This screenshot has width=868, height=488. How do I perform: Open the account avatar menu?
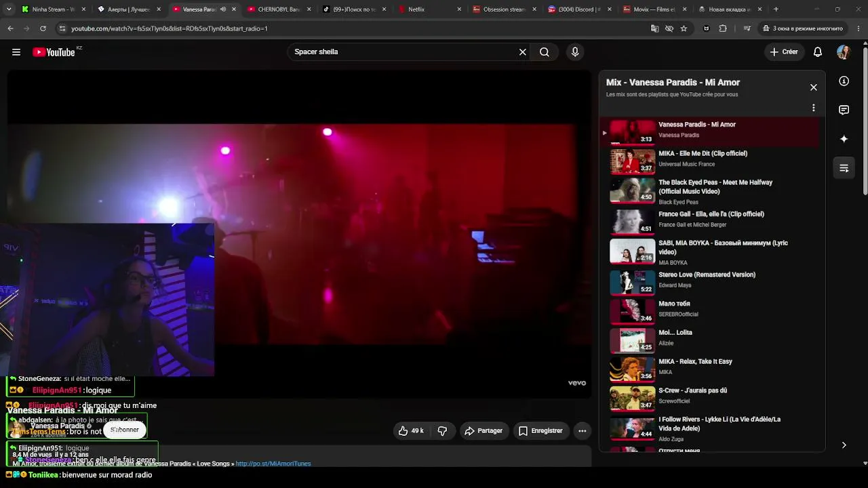pyautogui.click(x=844, y=52)
